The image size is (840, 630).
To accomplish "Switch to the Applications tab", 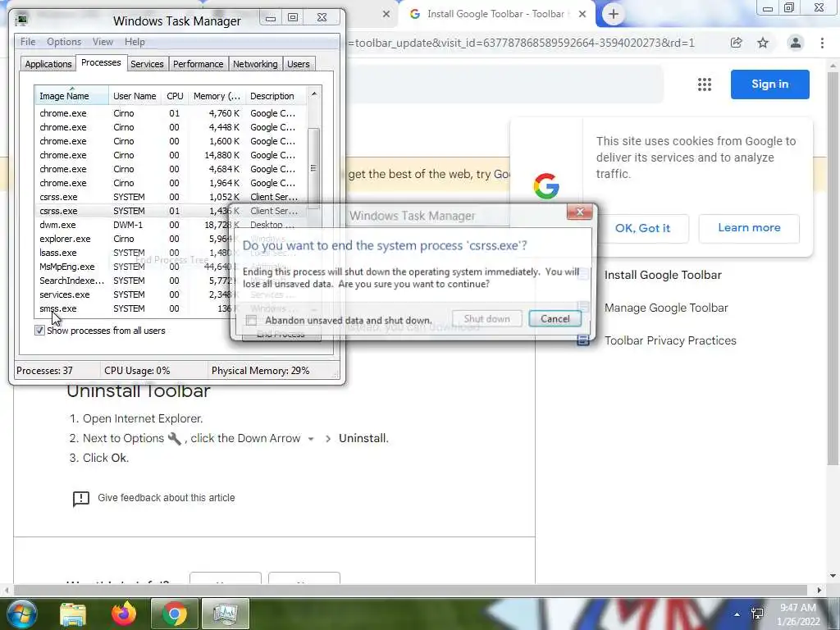I will pos(48,64).
